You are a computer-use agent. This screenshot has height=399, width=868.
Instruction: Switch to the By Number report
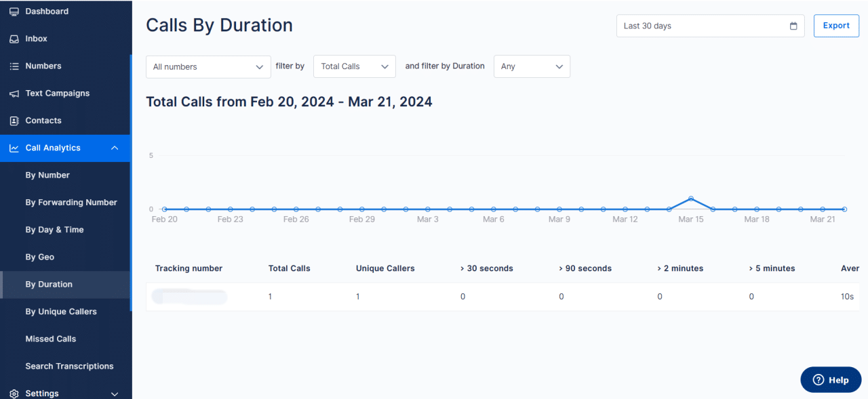tap(46, 175)
